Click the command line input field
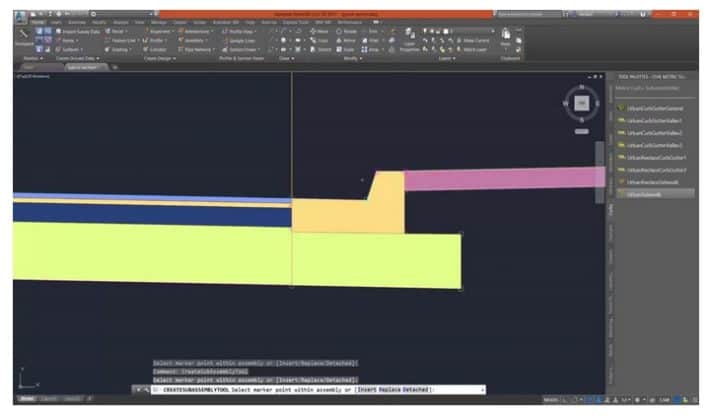 (x=318, y=390)
